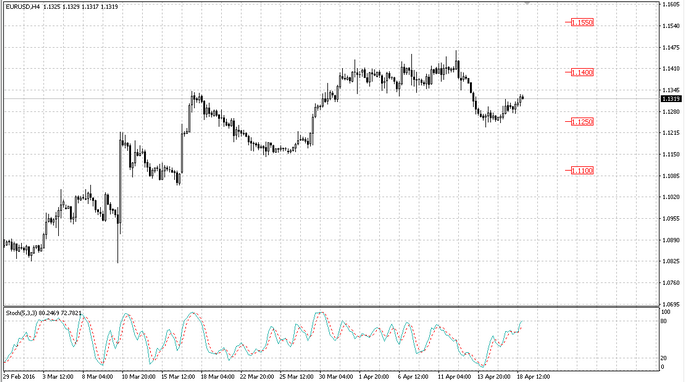Click the 80 level on stochastic scale
Screen dimensions: 685x382
664,321
